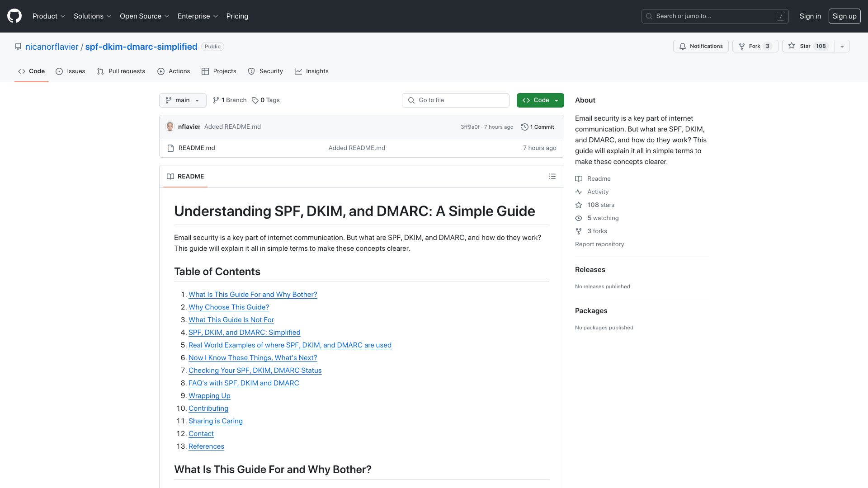Screen dimensions: 868x488
Task: Switch to the Insights tab
Action: point(311,71)
